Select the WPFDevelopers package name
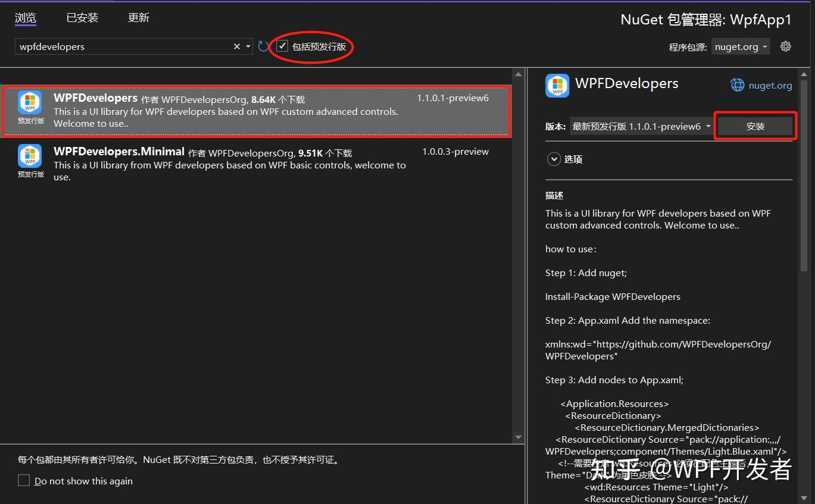 [x=95, y=98]
